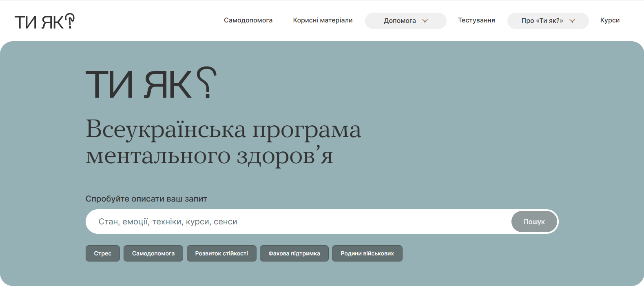Click the large ТИ ЯК? hero logo
Screen dimensions: 644x286
[150, 84]
